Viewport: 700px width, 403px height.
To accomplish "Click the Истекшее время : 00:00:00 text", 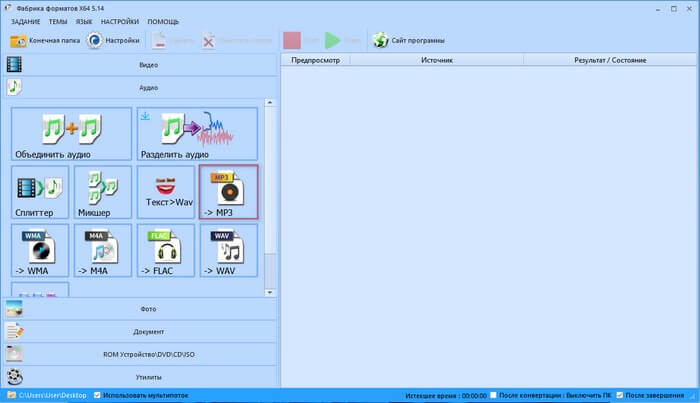I will pyautogui.click(x=446, y=395).
